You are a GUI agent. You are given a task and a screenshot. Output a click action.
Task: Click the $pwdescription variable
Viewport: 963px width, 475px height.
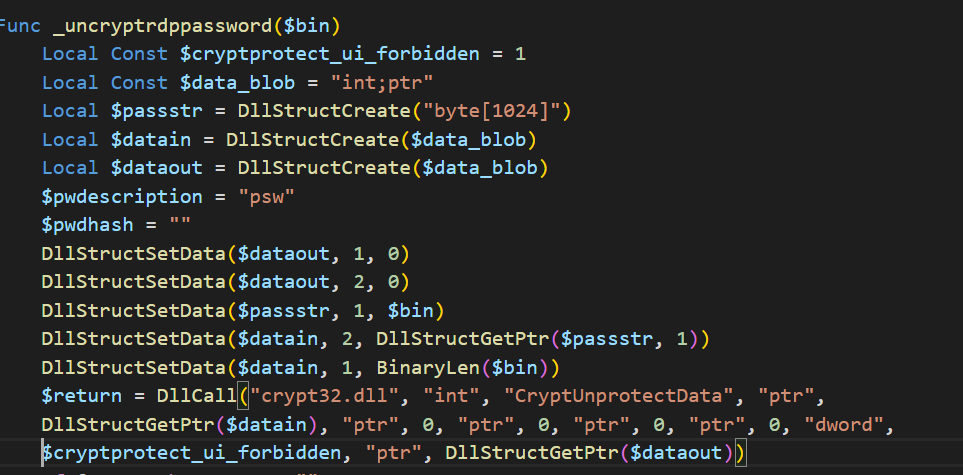tap(122, 197)
